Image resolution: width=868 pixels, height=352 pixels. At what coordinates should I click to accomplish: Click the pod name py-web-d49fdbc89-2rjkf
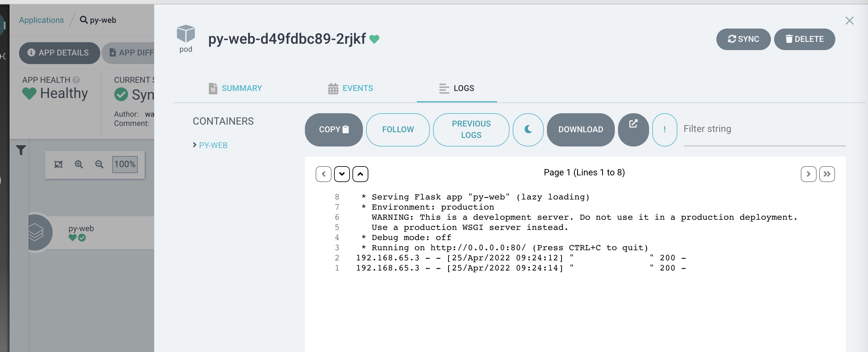(x=287, y=39)
